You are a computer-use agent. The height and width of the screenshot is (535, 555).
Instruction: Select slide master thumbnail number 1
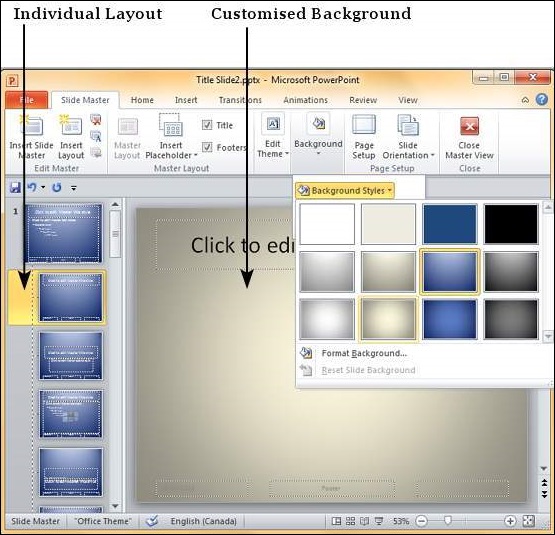[64, 233]
